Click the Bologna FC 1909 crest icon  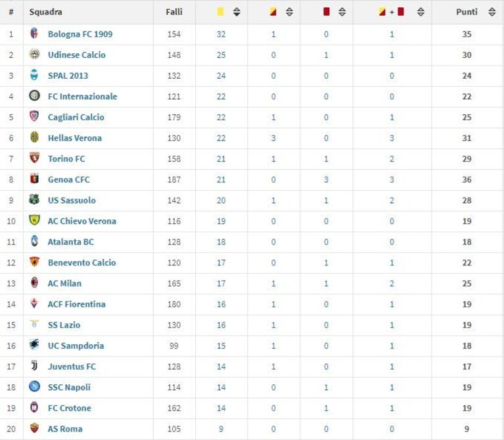pos(34,33)
